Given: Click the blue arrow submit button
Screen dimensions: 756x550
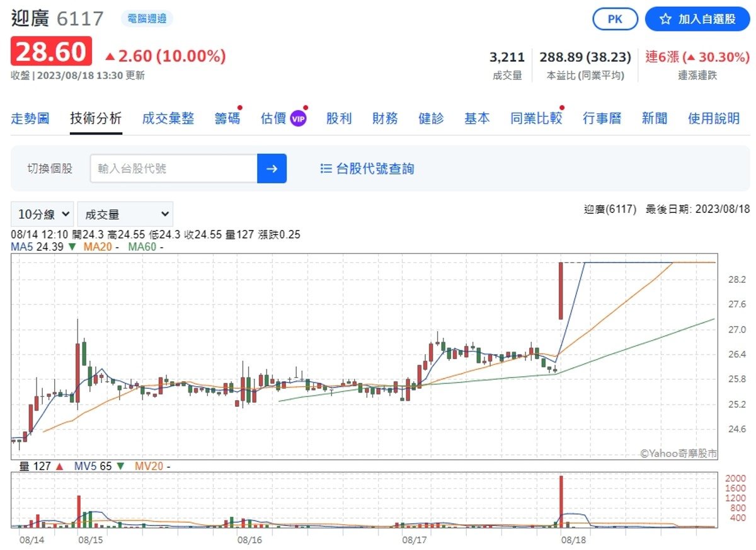Looking at the screenshot, I should (x=272, y=168).
